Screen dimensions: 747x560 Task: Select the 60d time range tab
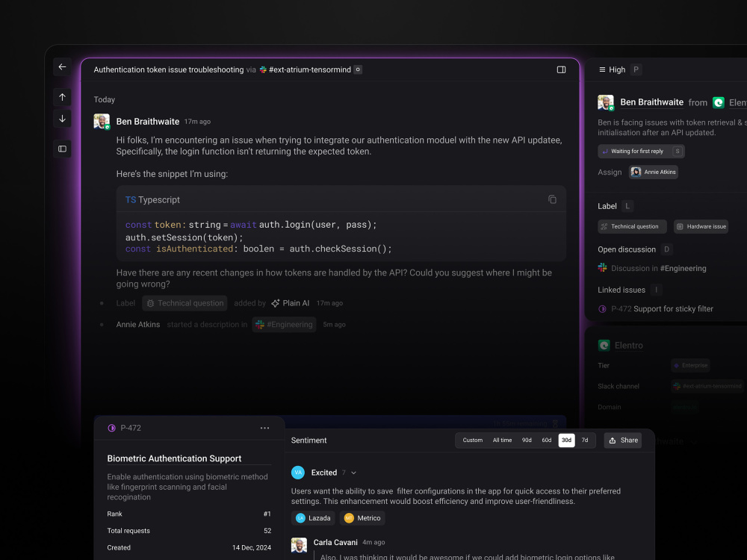click(547, 441)
